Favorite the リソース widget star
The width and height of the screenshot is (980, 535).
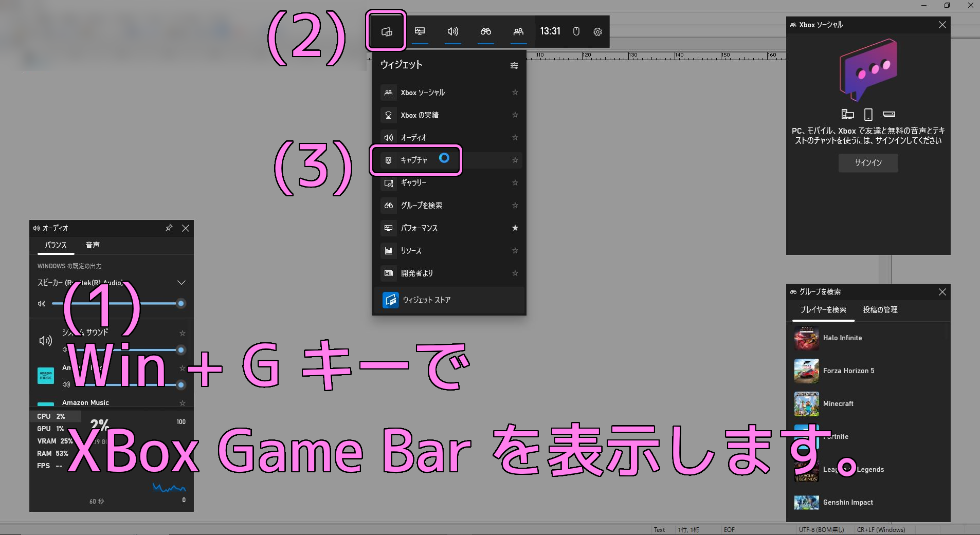pos(515,251)
